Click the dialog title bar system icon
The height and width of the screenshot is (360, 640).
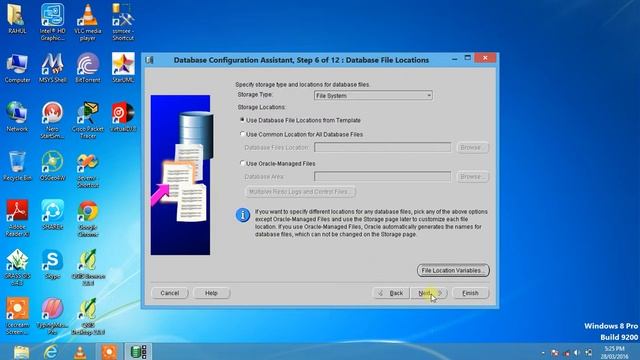pyautogui.click(x=150, y=60)
